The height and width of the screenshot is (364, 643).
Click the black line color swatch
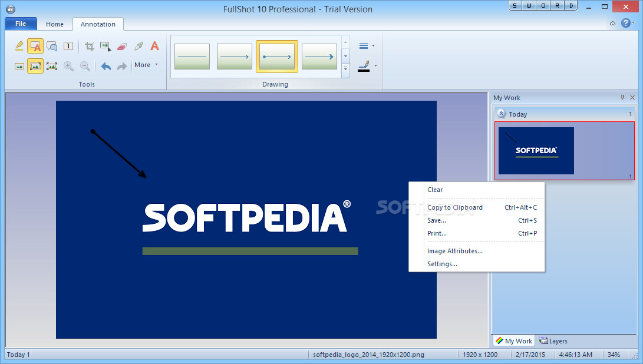click(x=364, y=71)
